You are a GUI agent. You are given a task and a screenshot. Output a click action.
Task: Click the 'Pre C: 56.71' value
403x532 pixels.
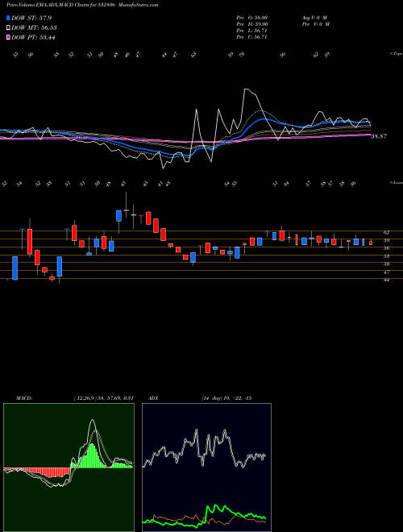point(252,37)
